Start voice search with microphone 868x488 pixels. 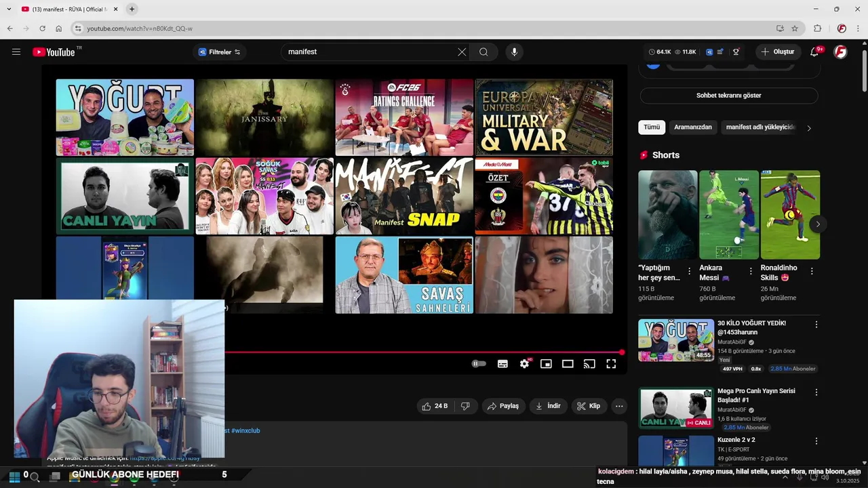pos(514,52)
